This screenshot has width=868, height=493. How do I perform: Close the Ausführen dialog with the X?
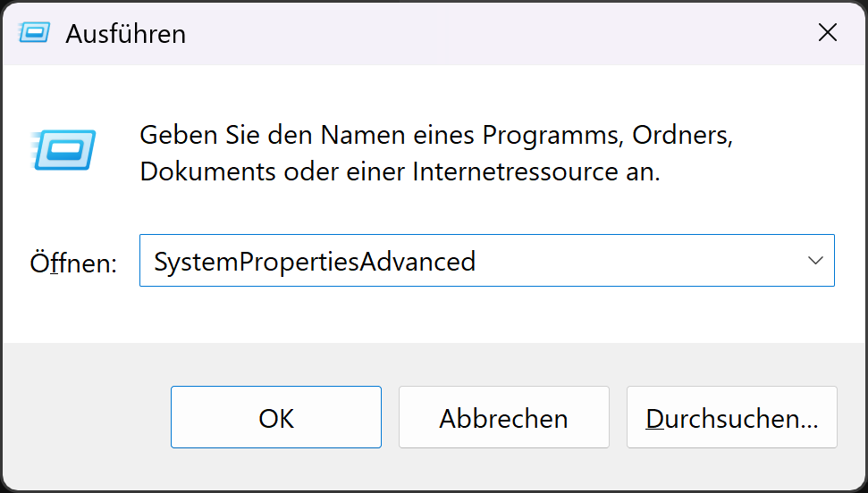tap(828, 34)
